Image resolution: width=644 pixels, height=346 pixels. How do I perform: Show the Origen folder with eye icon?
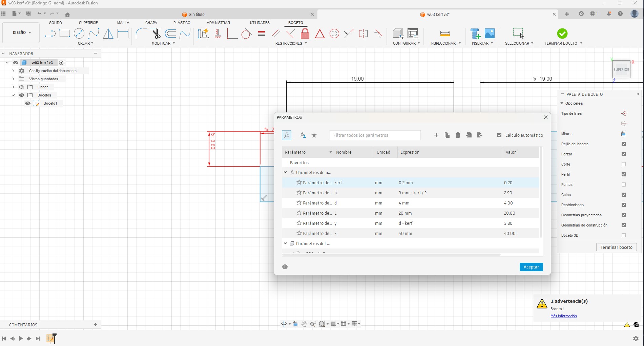21,87
